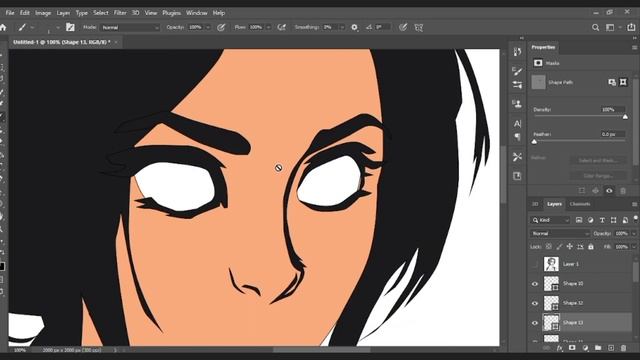Open the Properties panel menu
Viewport: 640px width, 360px height.
(x=635, y=47)
